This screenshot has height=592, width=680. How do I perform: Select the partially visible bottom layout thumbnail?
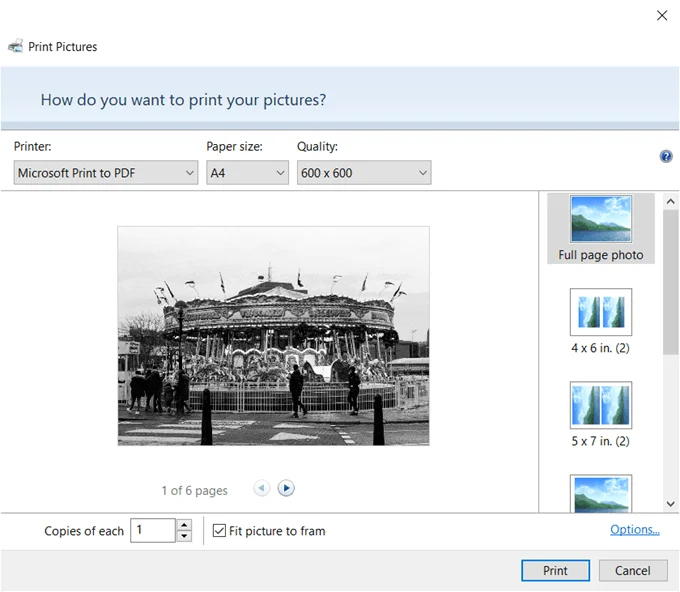[601, 494]
